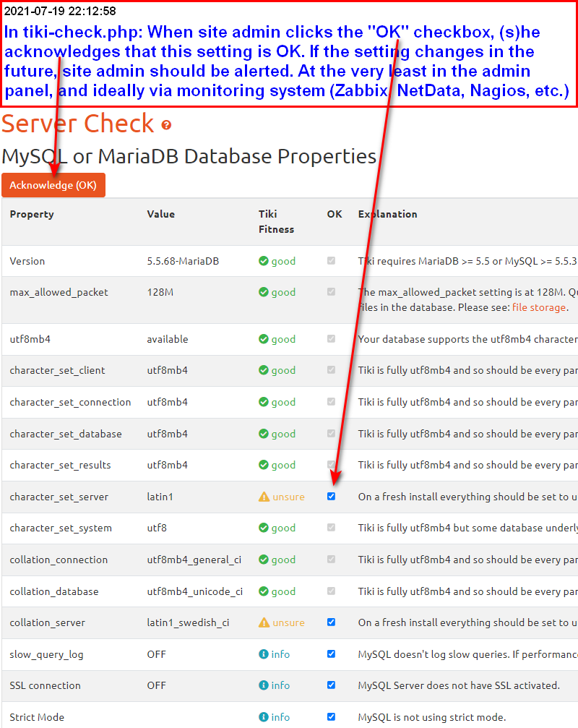Click the OK column header

(335, 214)
